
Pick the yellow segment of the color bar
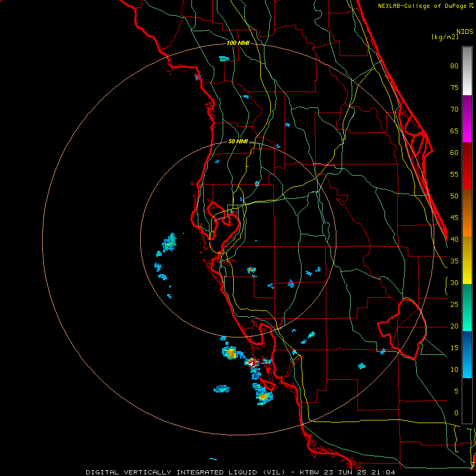click(467, 260)
